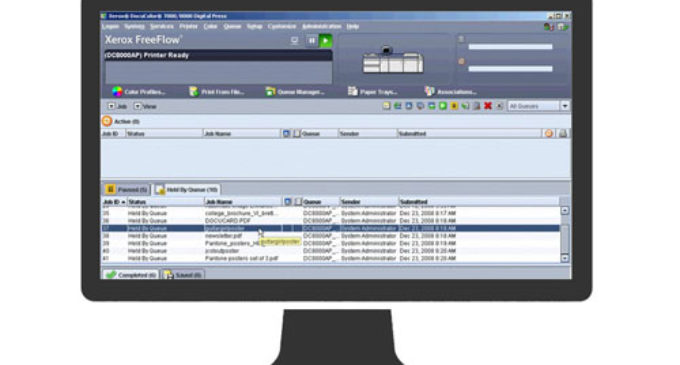Launch the Queue Manager shortcut
Viewport: 680px width, 365px height.
click(295, 92)
